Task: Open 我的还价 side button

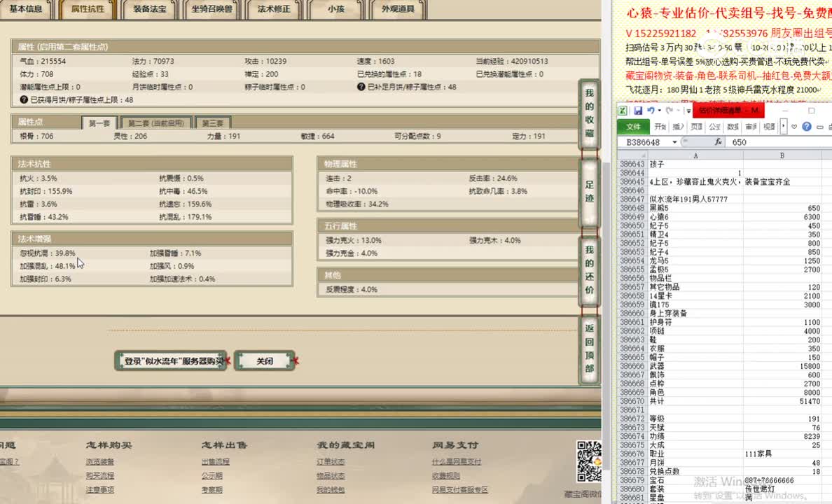Action: [589, 270]
